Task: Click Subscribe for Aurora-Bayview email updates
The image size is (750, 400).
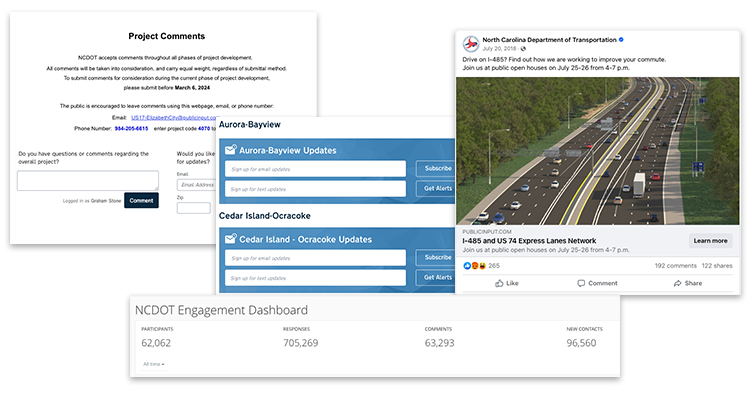Action: (x=438, y=169)
